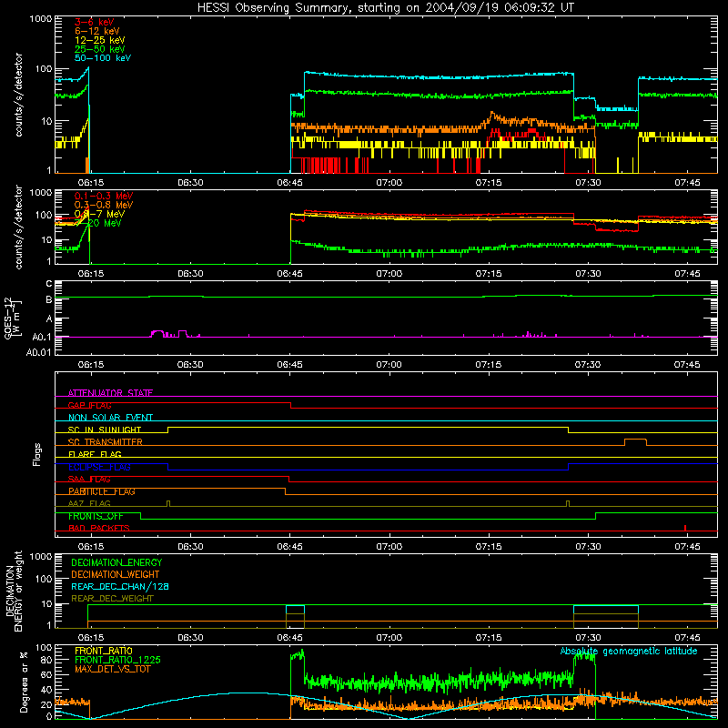The width and height of the screenshot is (728, 728).
Task: Click the red BAD_PACKETS spike near 07:45
Action: (x=685, y=528)
